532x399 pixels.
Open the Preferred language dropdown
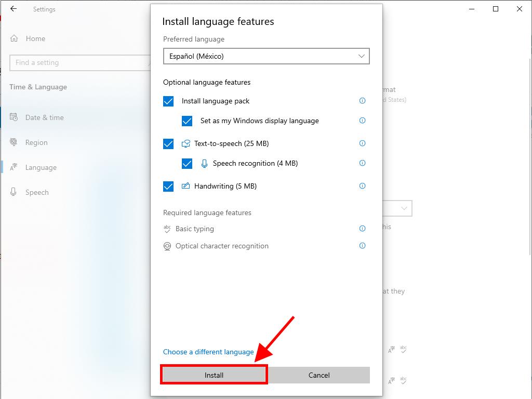(x=266, y=56)
